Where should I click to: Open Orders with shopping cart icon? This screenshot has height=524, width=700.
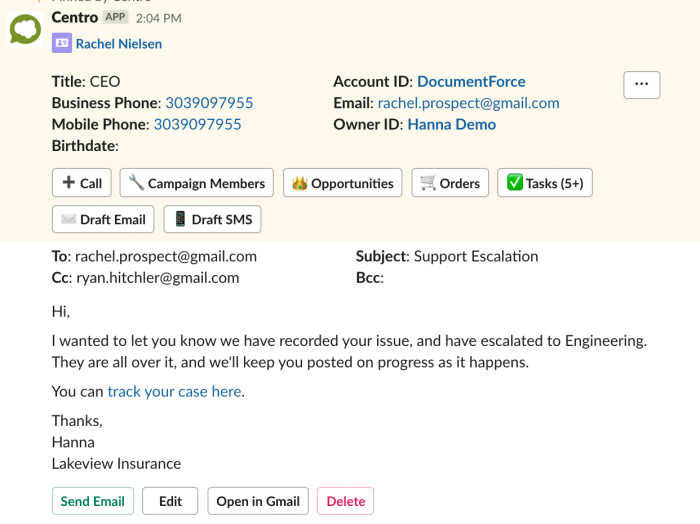pos(450,183)
